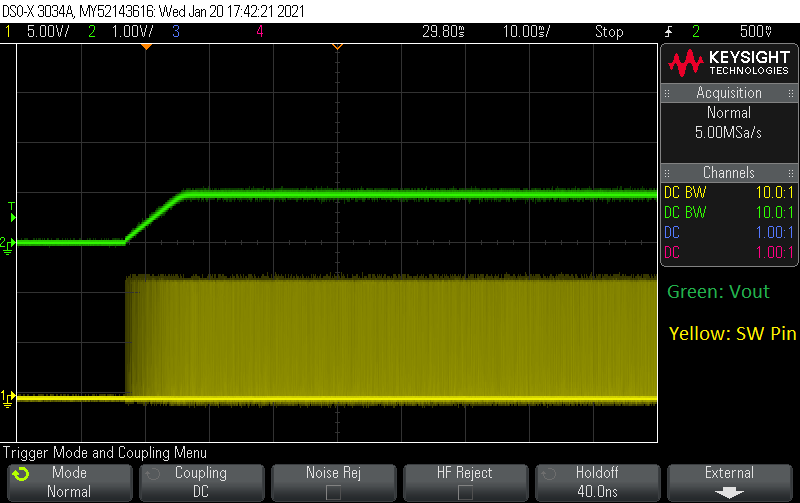Select the channel 1 5.00V/ scale readout
Viewport: 800px width, 503px height.
tap(48, 32)
